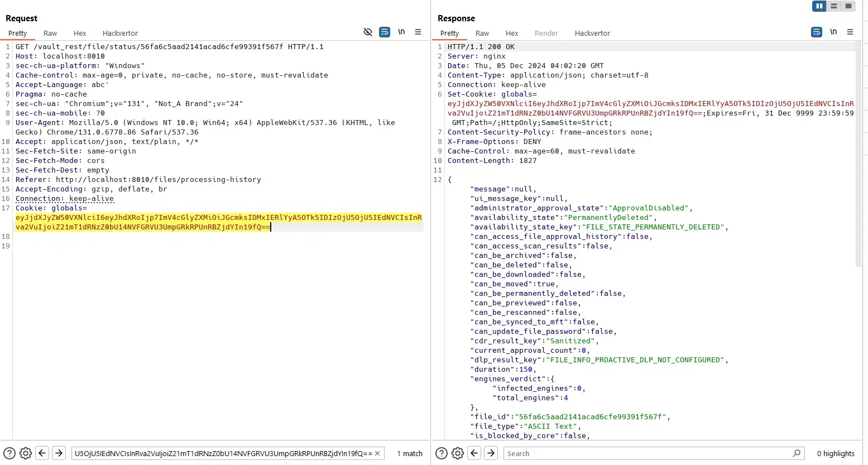Click the "1 match" search result count

coord(410,453)
